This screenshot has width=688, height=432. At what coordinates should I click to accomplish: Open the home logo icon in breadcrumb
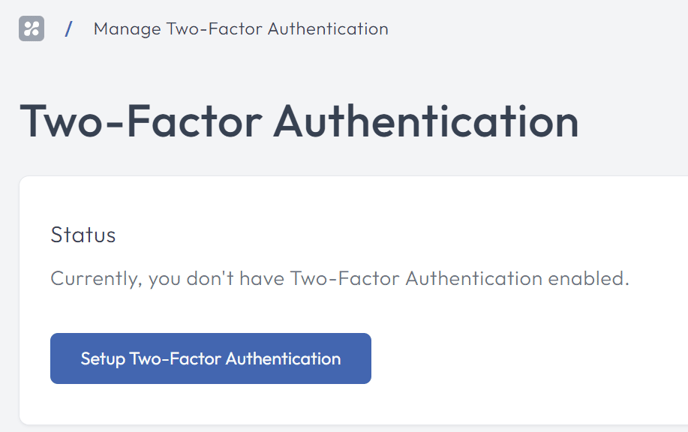[x=31, y=29]
